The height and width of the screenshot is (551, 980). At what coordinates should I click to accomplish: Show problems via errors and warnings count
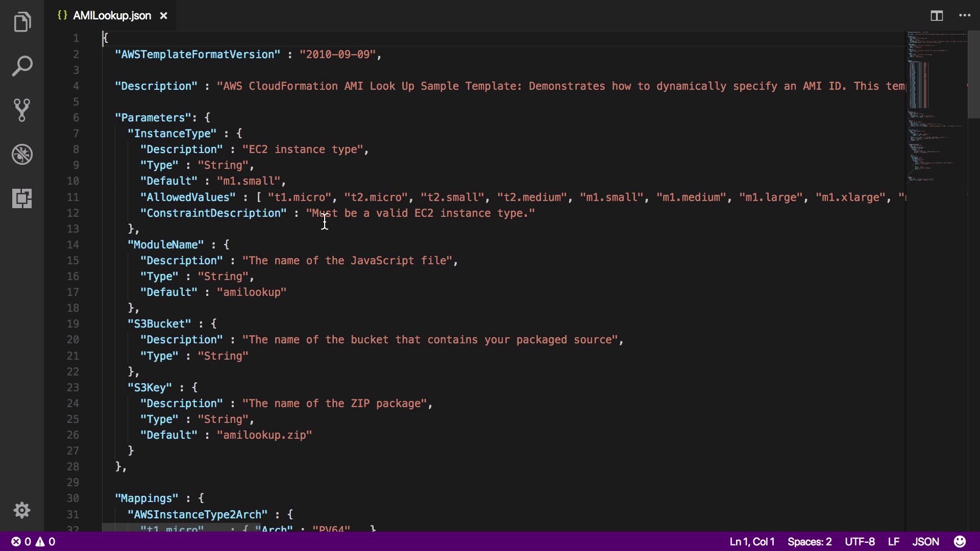(34, 541)
